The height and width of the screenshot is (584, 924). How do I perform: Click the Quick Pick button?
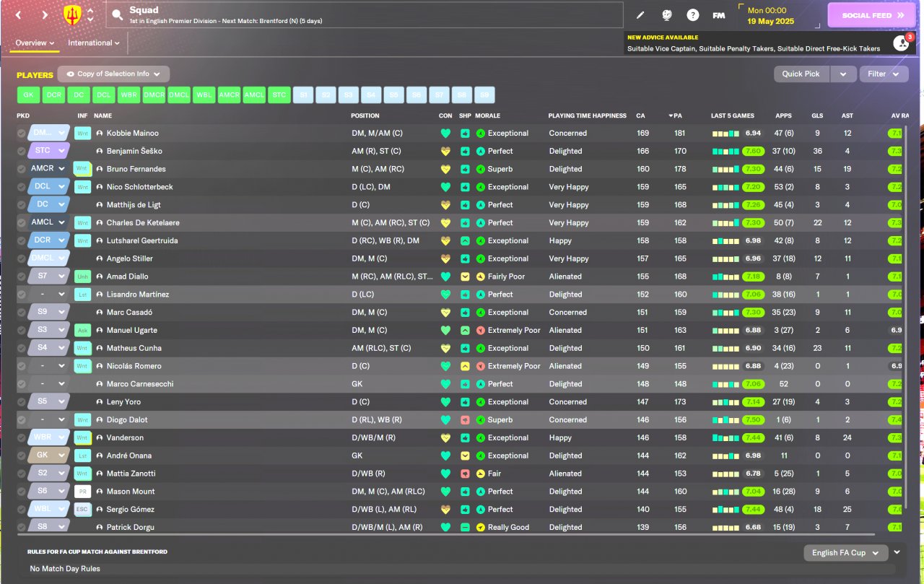[x=801, y=74]
